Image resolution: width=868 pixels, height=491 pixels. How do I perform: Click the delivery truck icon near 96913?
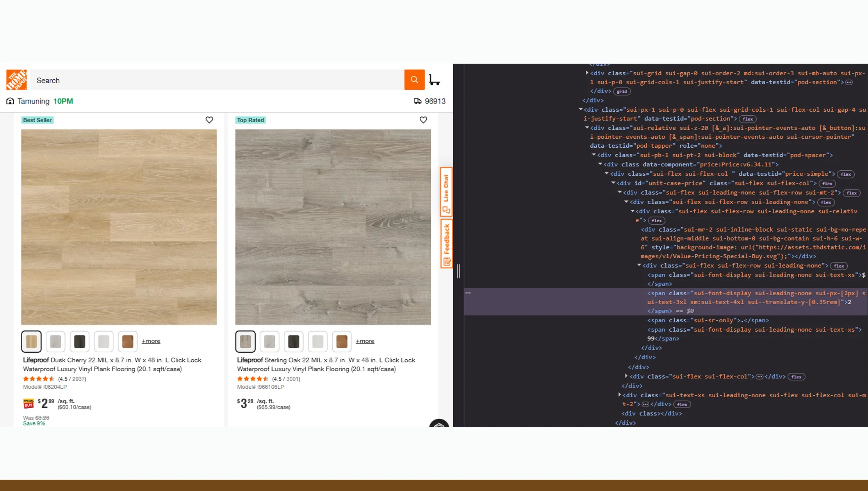(x=417, y=101)
